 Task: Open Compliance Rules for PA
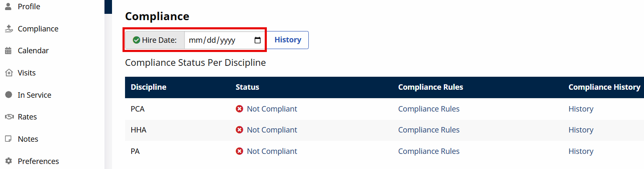point(429,151)
